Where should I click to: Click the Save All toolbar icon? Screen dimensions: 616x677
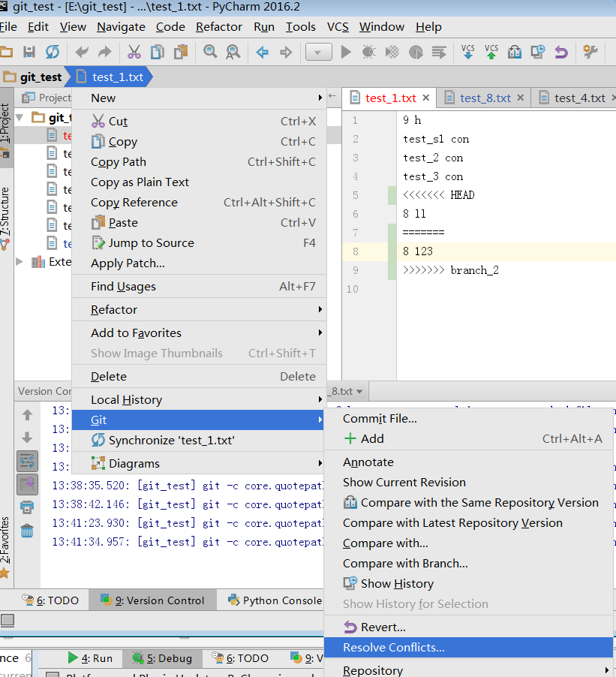point(29,53)
